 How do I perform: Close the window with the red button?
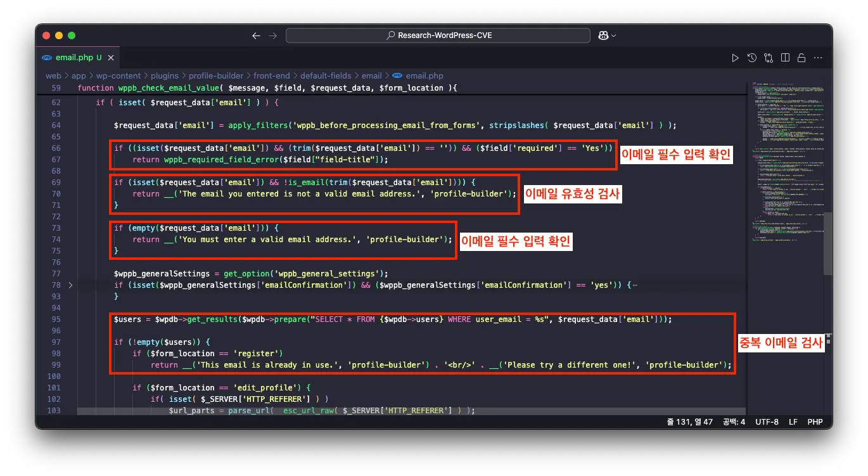tap(48, 35)
